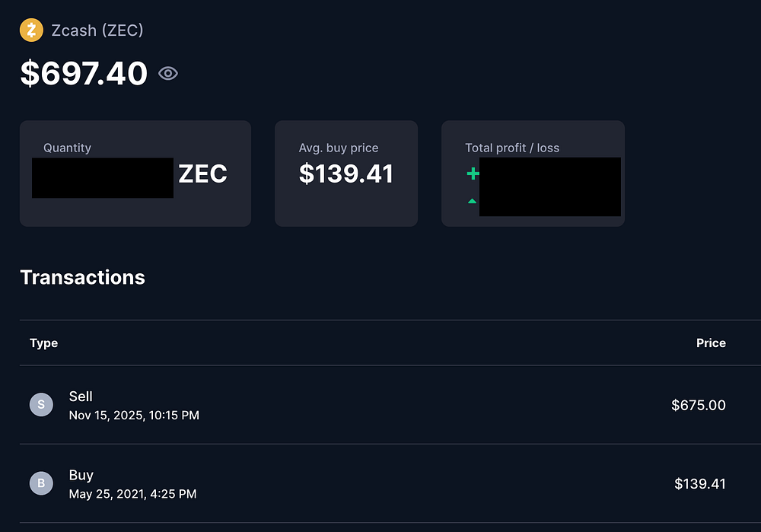Click the circular S sell icon
Screen dimensions: 761x532
click(41, 404)
